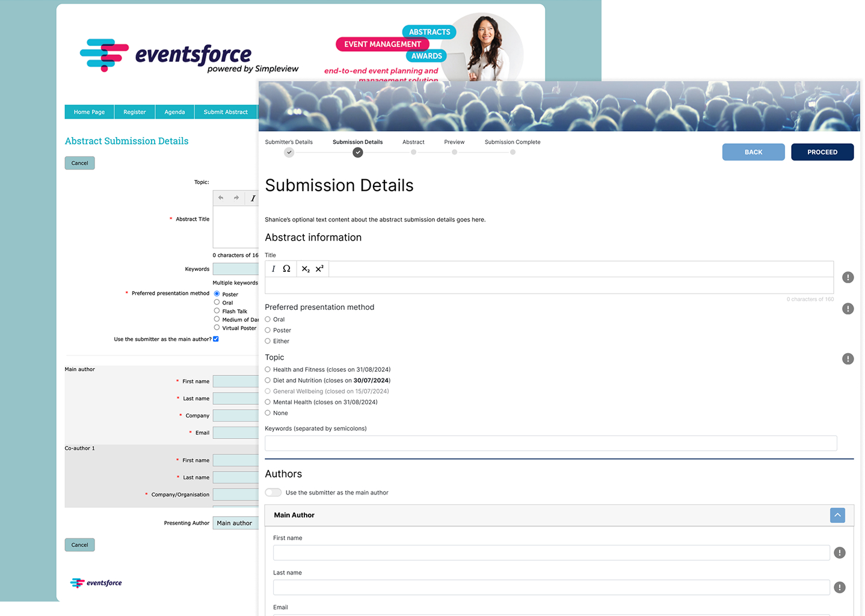Click the PROCEED button
The width and height of the screenshot is (865, 616).
point(822,152)
